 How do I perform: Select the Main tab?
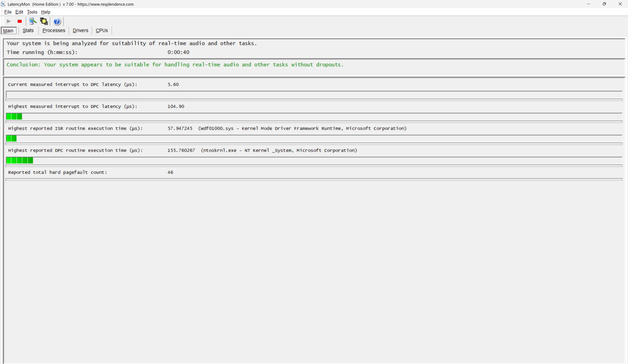tap(8, 31)
